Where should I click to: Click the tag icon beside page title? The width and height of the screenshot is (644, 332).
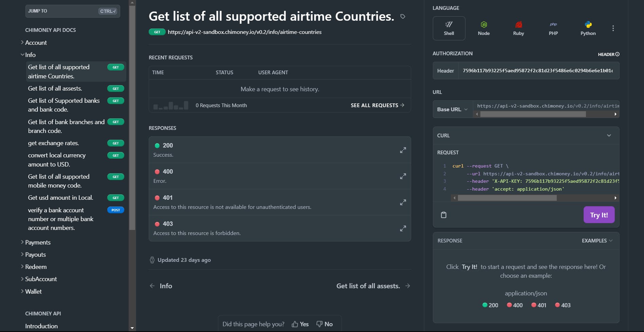(403, 16)
